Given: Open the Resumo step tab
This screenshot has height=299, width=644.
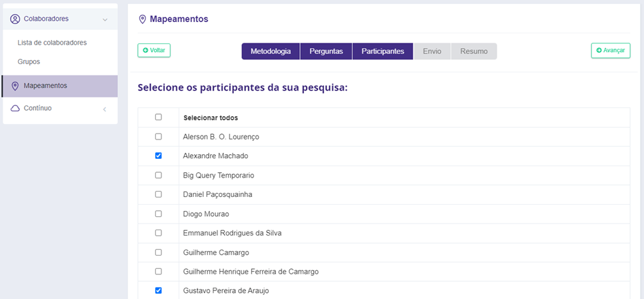Looking at the screenshot, I should pos(473,51).
